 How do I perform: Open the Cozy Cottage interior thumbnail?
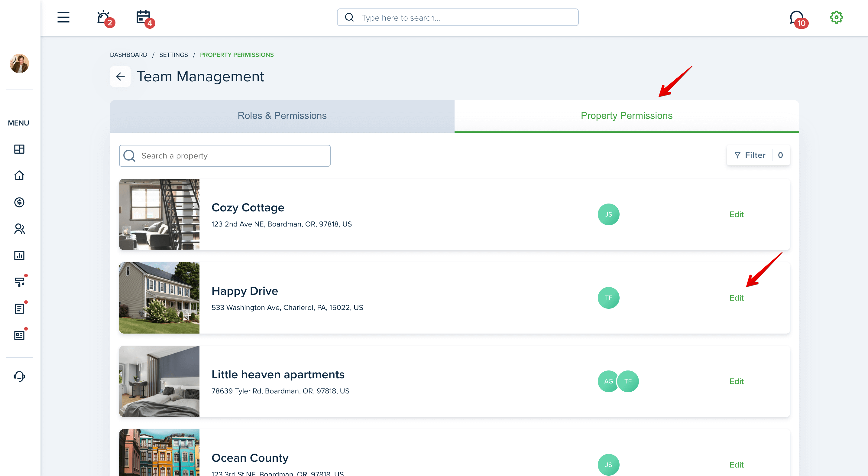pos(159,214)
